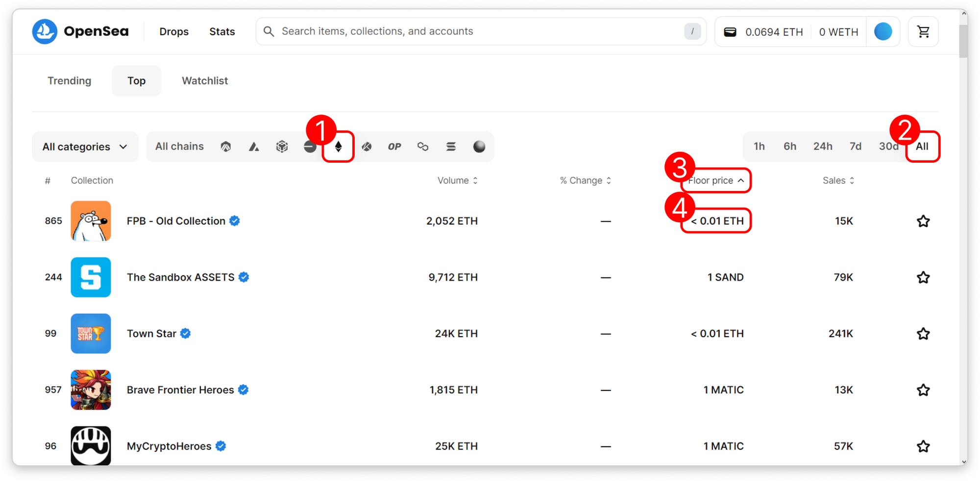Click the page's vertical scrollbar thumb
This screenshot has width=980, height=481.
click(x=963, y=42)
